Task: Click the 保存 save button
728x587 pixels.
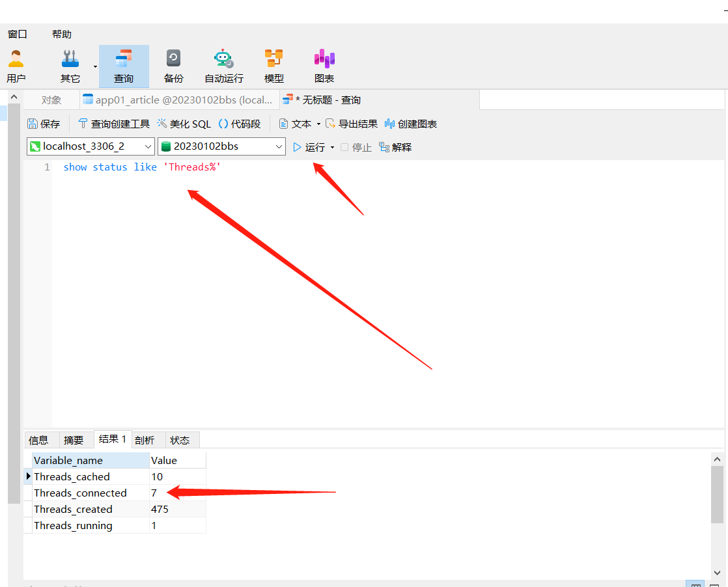Action: 44,124
